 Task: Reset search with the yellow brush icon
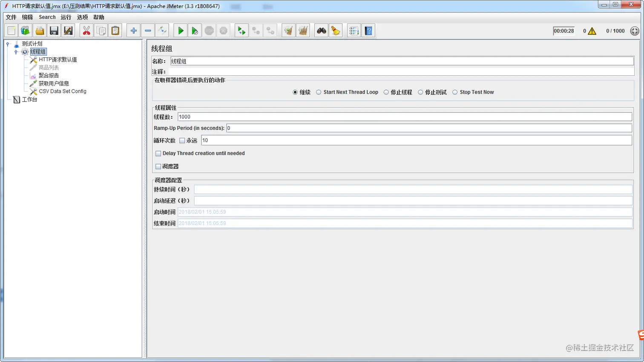click(336, 31)
